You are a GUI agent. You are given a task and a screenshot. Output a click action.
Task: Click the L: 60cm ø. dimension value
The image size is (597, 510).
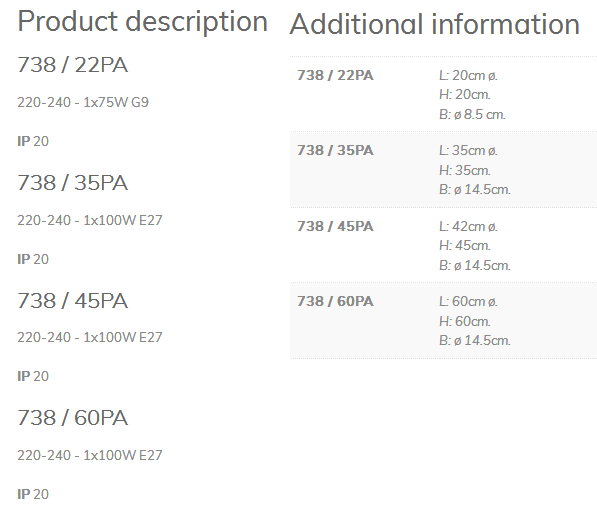[x=468, y=302]
